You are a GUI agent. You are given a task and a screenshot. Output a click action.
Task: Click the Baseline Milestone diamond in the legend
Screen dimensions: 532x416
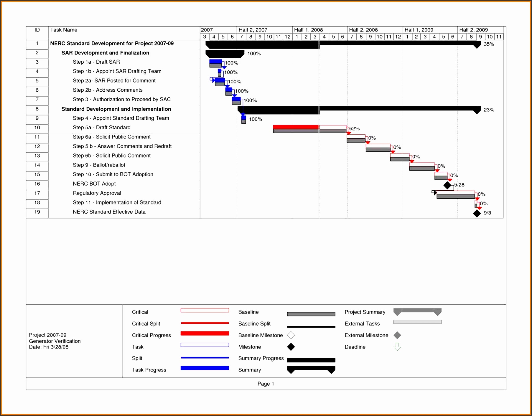[291, 335]
